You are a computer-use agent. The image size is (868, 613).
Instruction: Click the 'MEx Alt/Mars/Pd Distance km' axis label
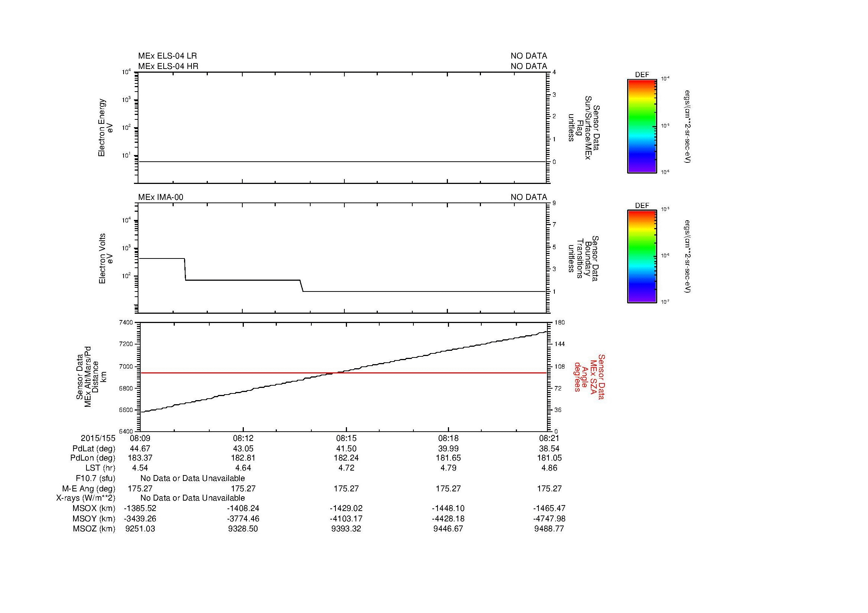(x=91, y=376)
